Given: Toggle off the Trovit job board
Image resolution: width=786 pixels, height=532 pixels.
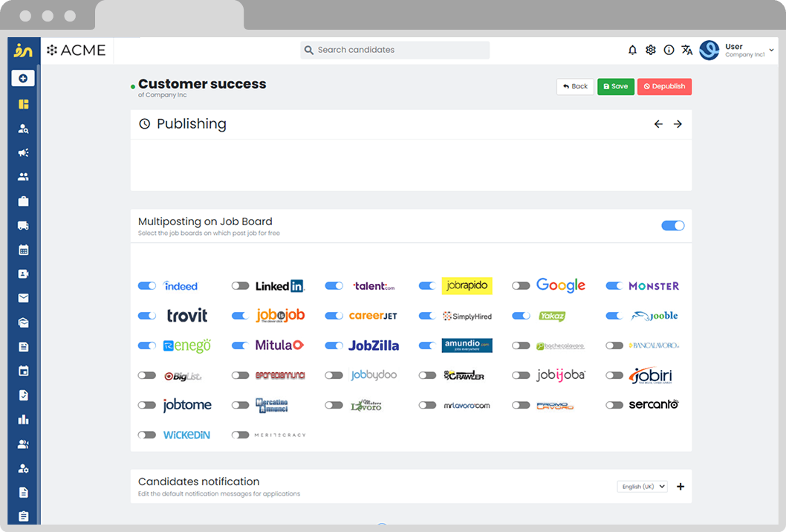Looking at the screenshot, I should [147, 316].
